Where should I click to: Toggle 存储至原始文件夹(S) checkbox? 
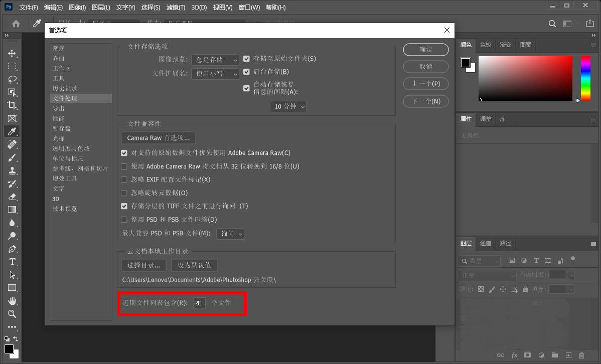246,59
